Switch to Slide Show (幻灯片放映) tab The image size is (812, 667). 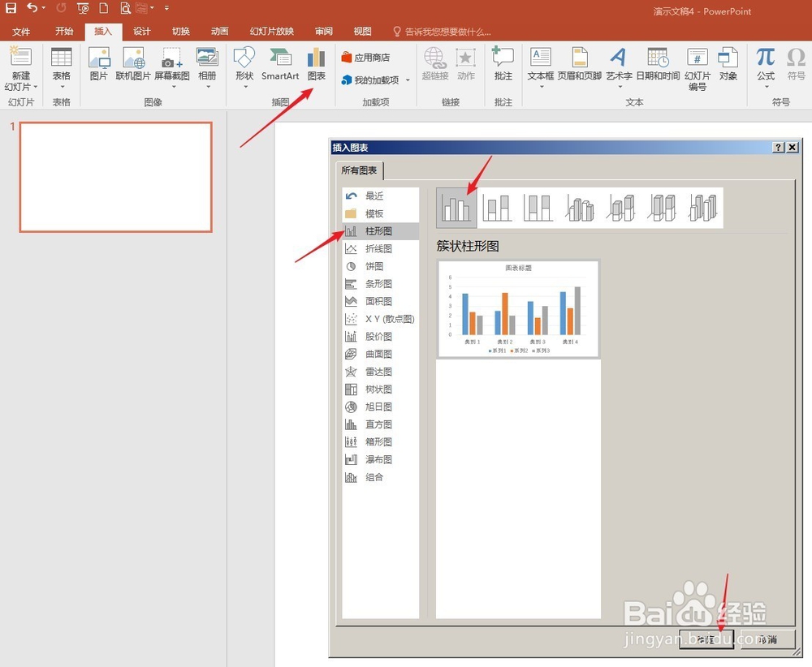point(272,32)
